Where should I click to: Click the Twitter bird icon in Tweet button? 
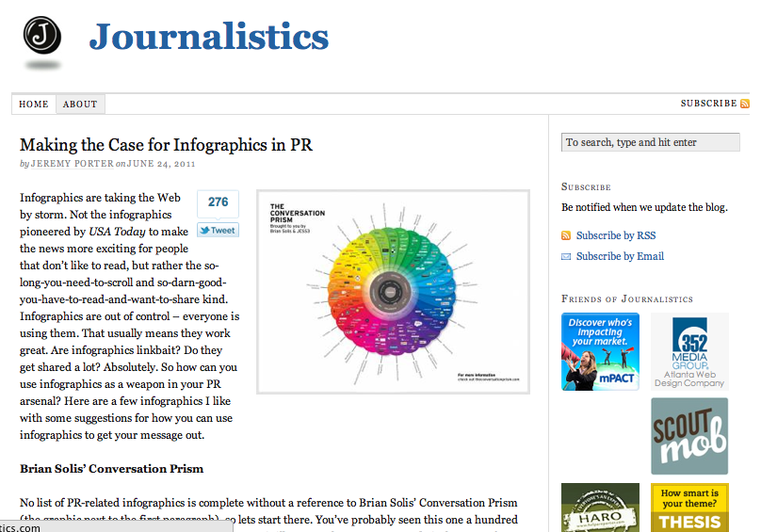[x=204, y=230]
